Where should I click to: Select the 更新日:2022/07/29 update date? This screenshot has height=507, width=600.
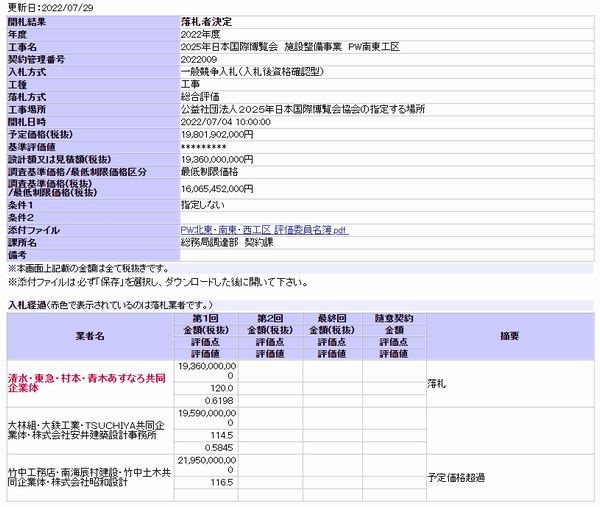pyautogui.click(x=51, y=8)
